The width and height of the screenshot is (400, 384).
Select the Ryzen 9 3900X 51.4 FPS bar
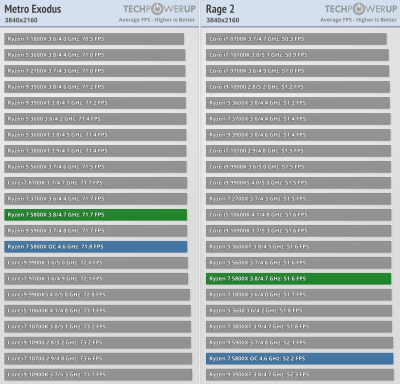pyautogui.click(x=298, y=135)
